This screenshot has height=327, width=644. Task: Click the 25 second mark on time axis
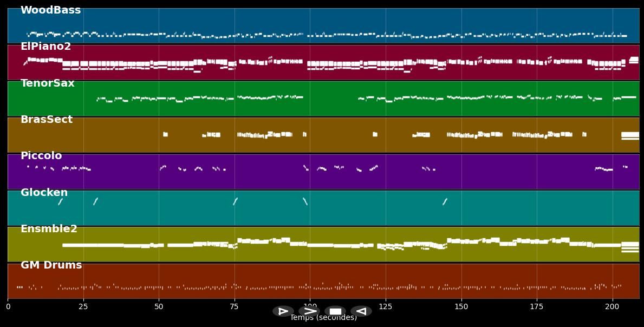click(83, 307)
